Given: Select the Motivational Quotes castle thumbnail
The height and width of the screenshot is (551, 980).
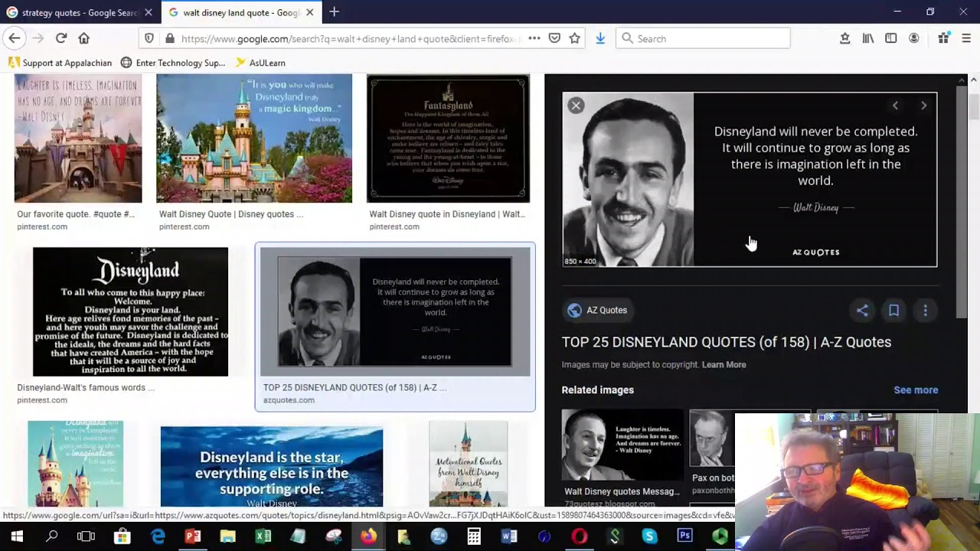Looking at the screenshot, I should point(468,464).
